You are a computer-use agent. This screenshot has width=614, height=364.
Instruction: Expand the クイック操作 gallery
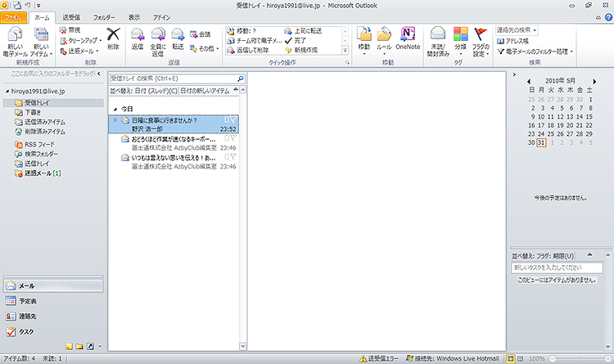pos(345,50)
